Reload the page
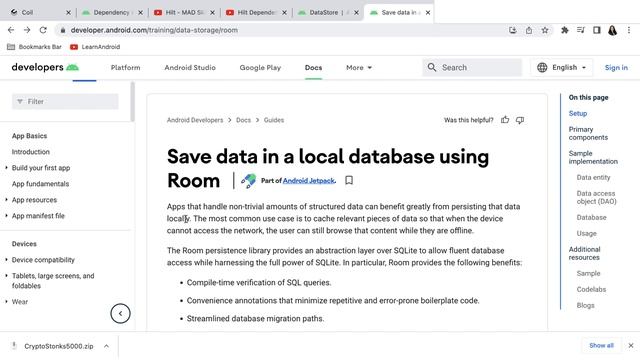640x360 pixels. tap(43, 30)
